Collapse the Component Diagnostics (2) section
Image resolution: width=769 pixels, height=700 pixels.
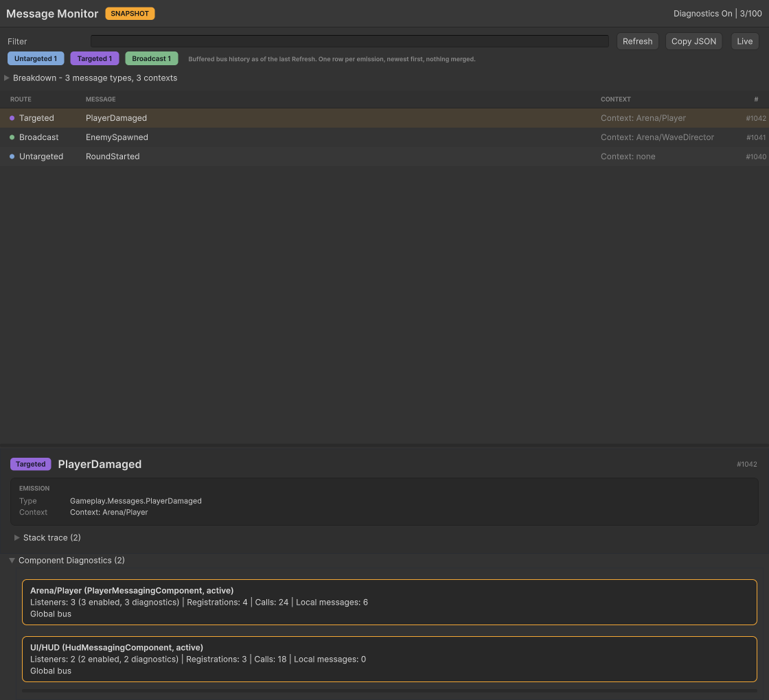point(67,560)
